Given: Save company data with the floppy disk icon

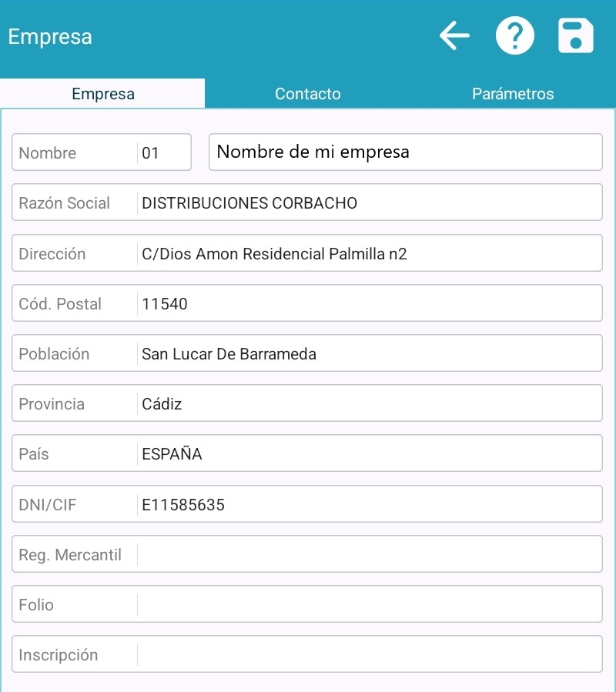Looking at the screenshot, I should point(575,36).
